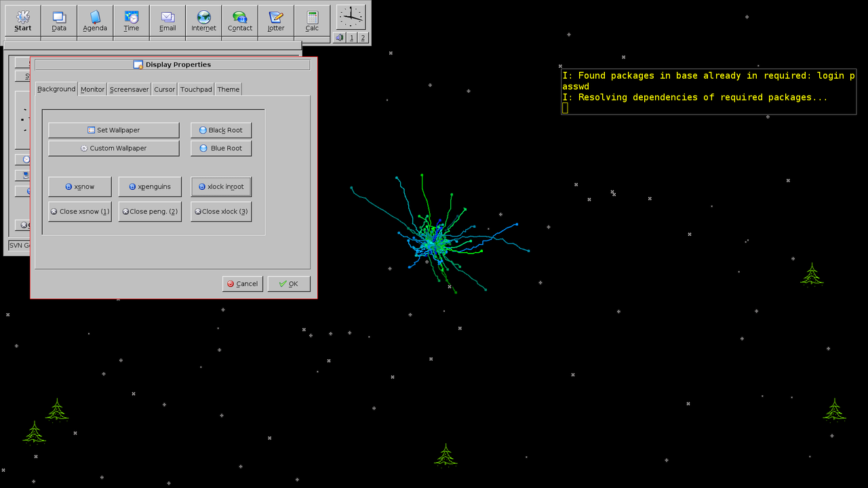Switch to the Theme tab

point(228,89)
